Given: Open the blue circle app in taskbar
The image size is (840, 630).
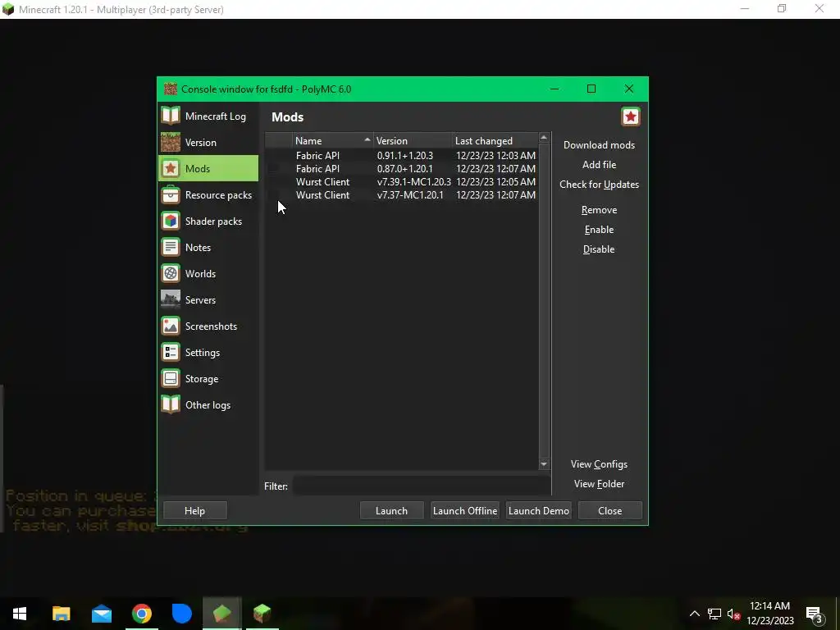Looking at the screenshot, I should pos(181,614).
